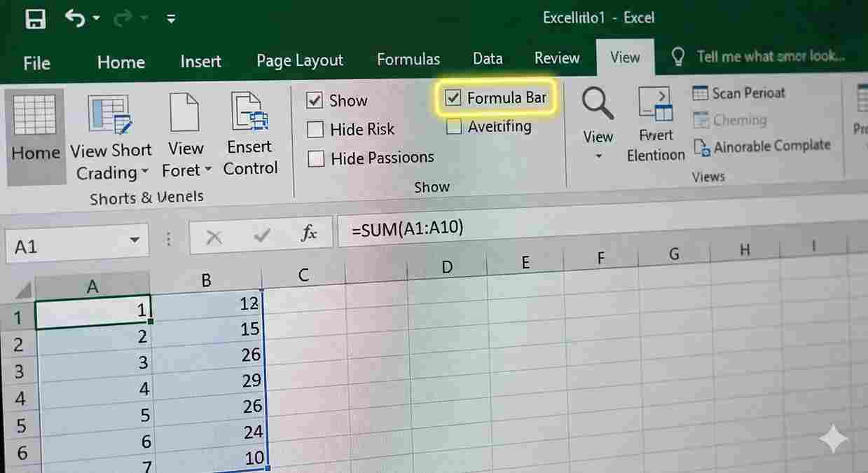Click the Undo arrow icon
The image size is (868, 473).
coord(75,18)
